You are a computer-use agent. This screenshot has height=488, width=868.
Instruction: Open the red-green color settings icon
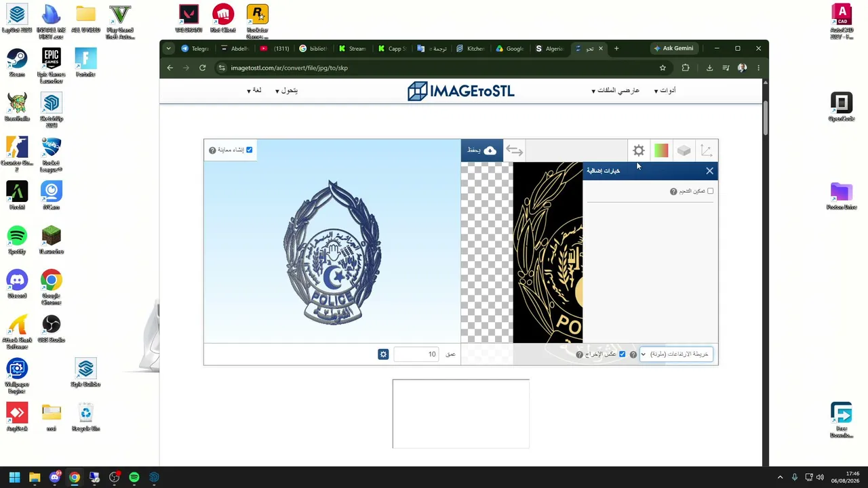tap(661, 150)
